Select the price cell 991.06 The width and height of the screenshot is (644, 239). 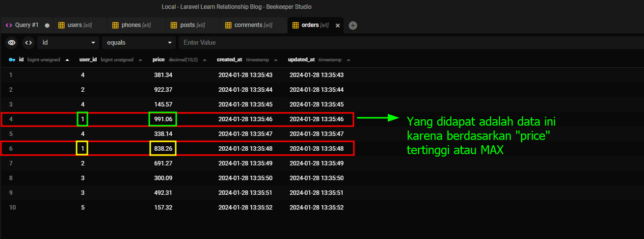(162, 119)
